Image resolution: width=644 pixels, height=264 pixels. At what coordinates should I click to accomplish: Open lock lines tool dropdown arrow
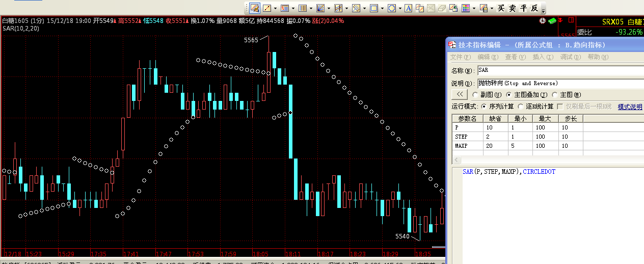coord(492,8)
